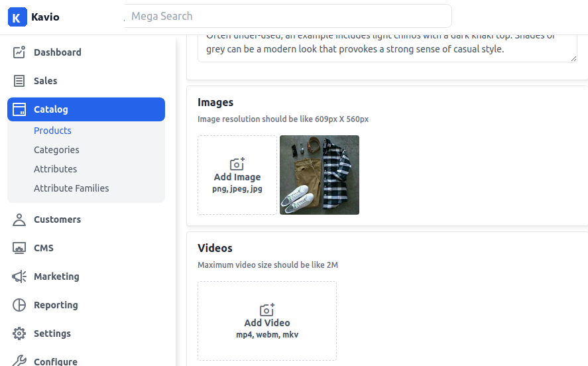Open Attribute Families submenu link
The width and height of the screenshot is (588, 366).
[71, 188]
